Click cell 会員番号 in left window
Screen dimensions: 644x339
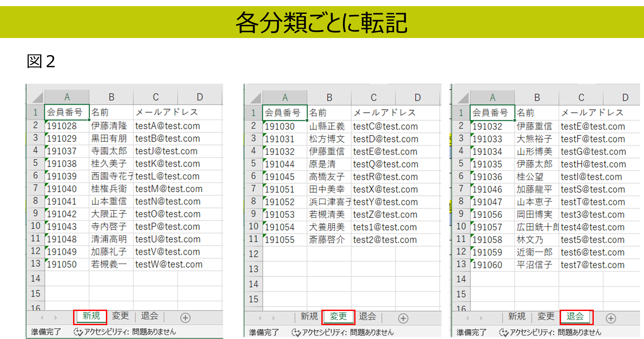pos(67,112)
